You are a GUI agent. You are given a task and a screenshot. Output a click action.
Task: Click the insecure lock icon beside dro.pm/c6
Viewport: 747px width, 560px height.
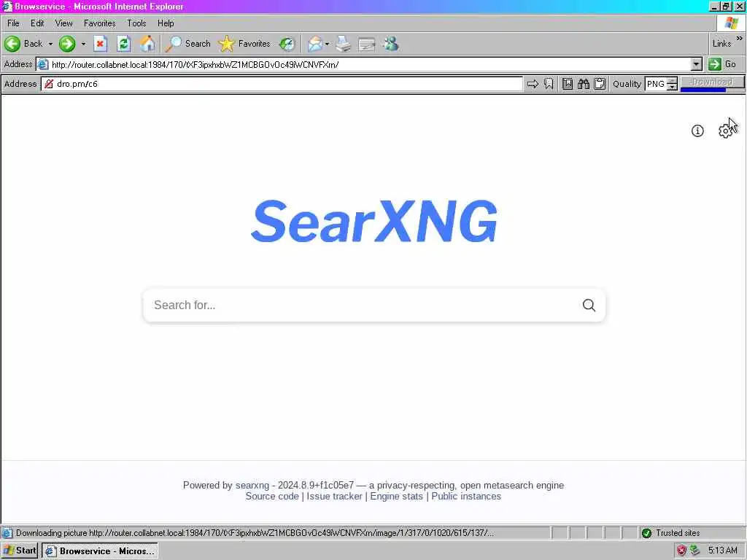coord(49,84)
